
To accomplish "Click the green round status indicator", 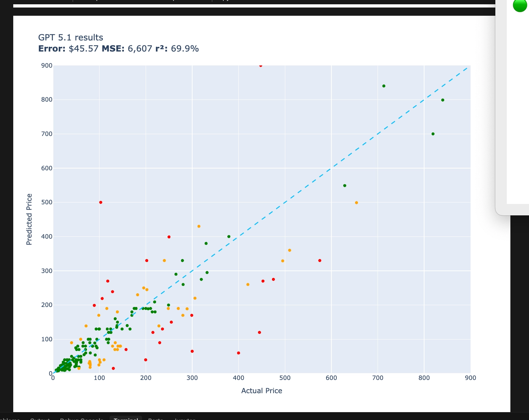I will click(520, 5).
